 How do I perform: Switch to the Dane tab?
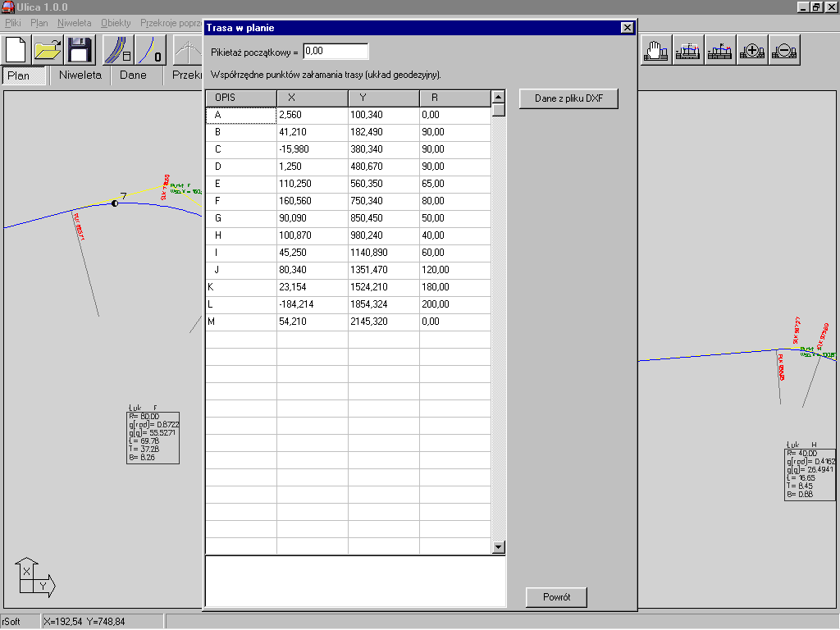click(x=133, y=75)
